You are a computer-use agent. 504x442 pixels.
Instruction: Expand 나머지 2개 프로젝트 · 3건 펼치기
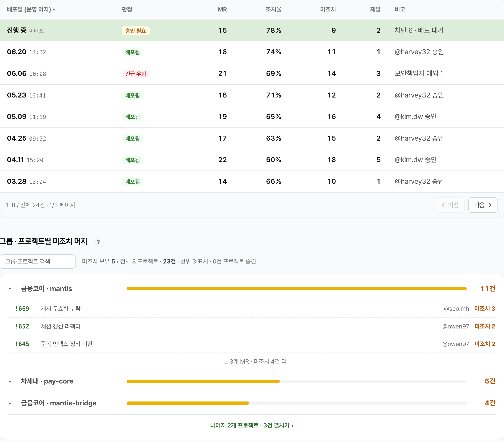pyautogui.click(x=252, y=425)
